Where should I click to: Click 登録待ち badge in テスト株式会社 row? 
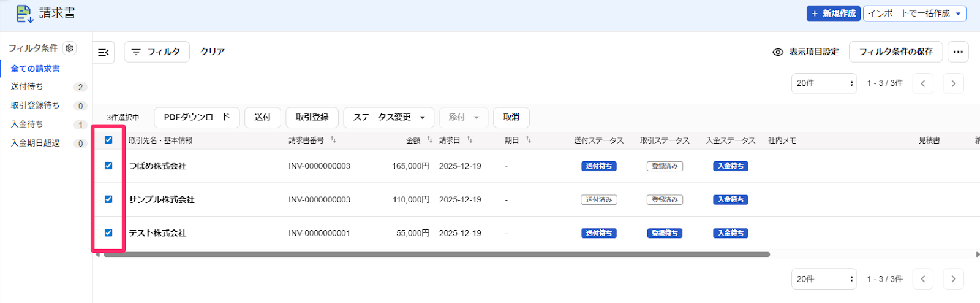click(x=665, y=233)
